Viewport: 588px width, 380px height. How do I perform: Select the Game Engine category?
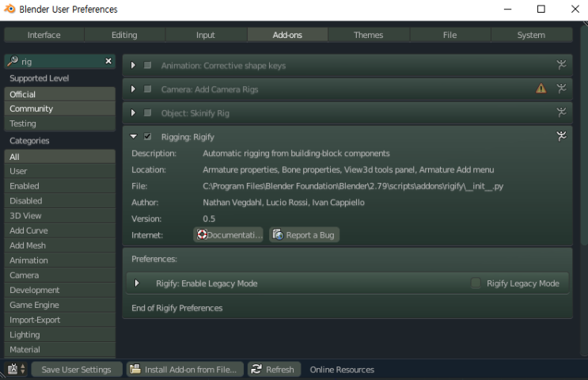click(60, 305)
